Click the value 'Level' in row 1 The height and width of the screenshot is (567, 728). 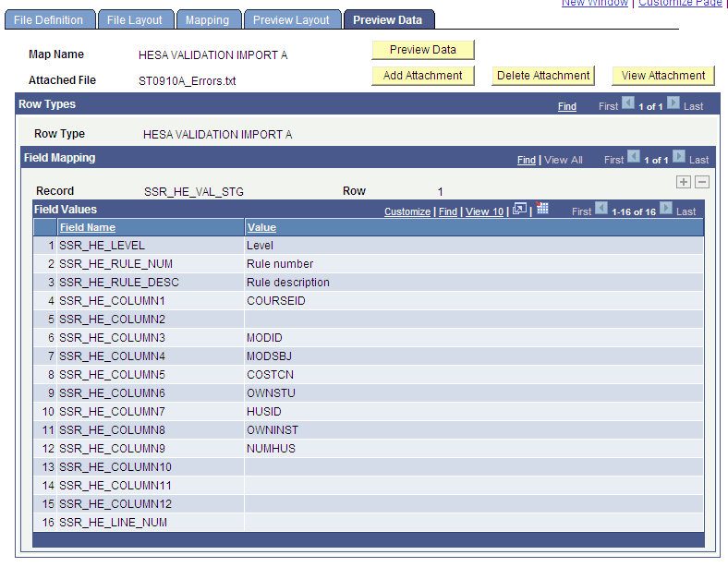(x=260, y=246)
